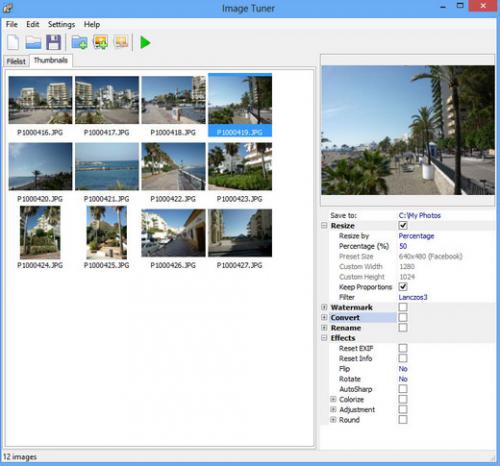
Task: Add folder of images to list
Action: coord(79,43)
